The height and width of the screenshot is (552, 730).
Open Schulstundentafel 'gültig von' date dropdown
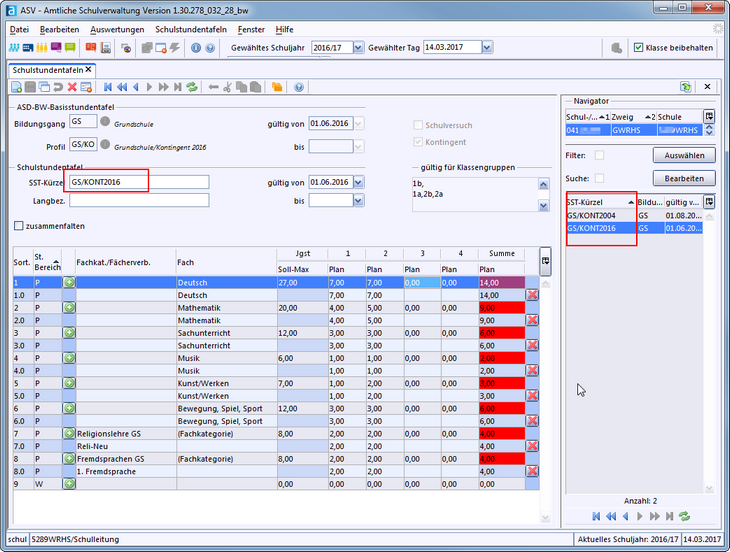coord(359,182)
